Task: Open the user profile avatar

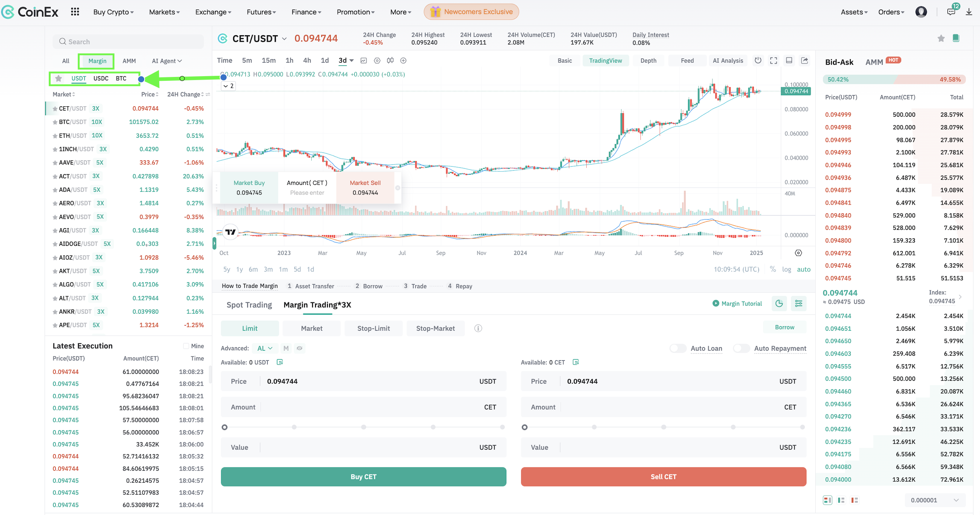Action: (921, 12)
